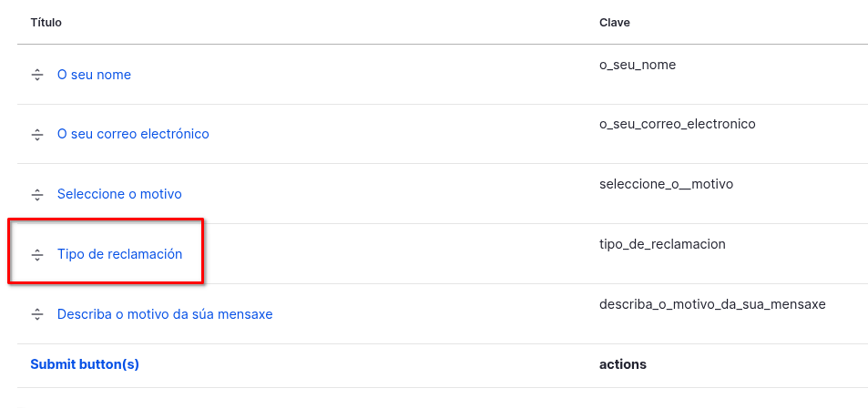Click the seleccione_o__motivo key cell
This screenshot has width=868, height=419.
click(666, 184)
